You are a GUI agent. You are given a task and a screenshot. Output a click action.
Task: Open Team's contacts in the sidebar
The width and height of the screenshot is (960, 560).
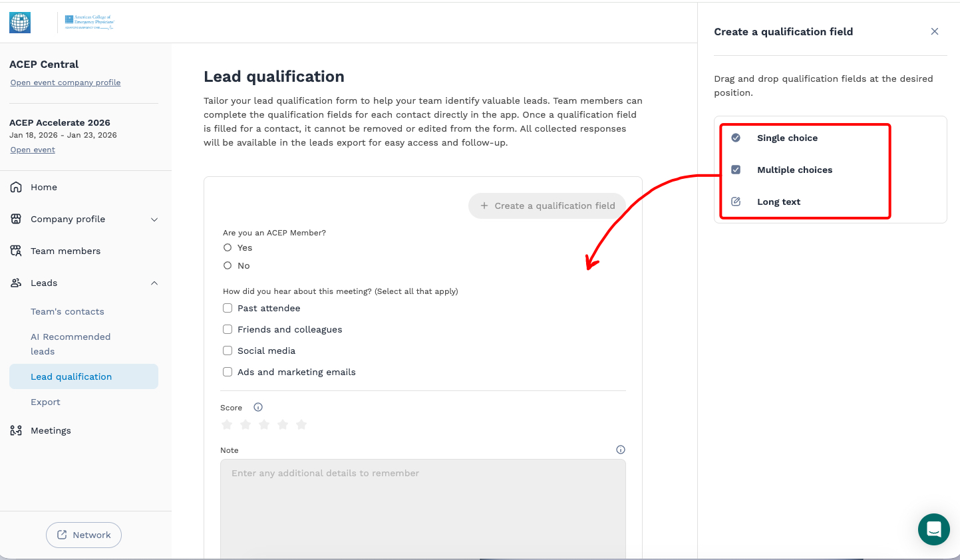67,311
